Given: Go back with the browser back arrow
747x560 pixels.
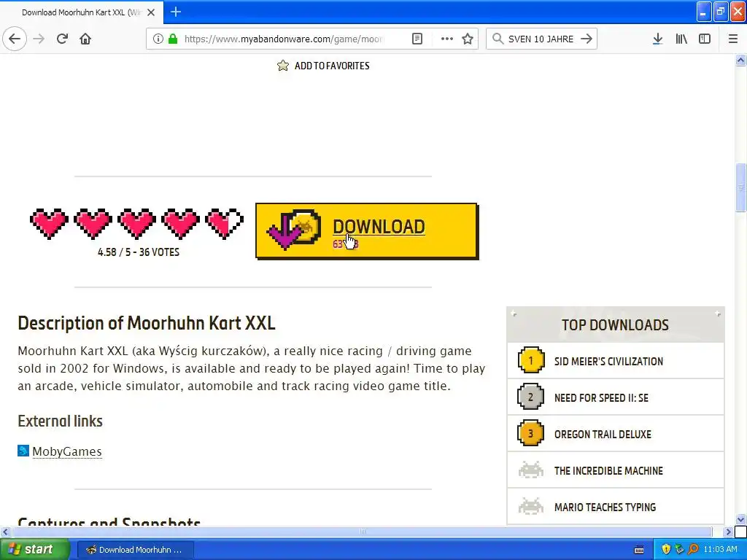Looking at the screenshot, I should (x=15, y=39).
